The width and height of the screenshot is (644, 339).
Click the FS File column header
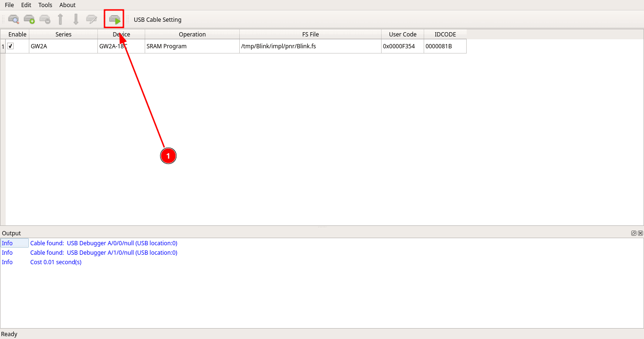311,34
